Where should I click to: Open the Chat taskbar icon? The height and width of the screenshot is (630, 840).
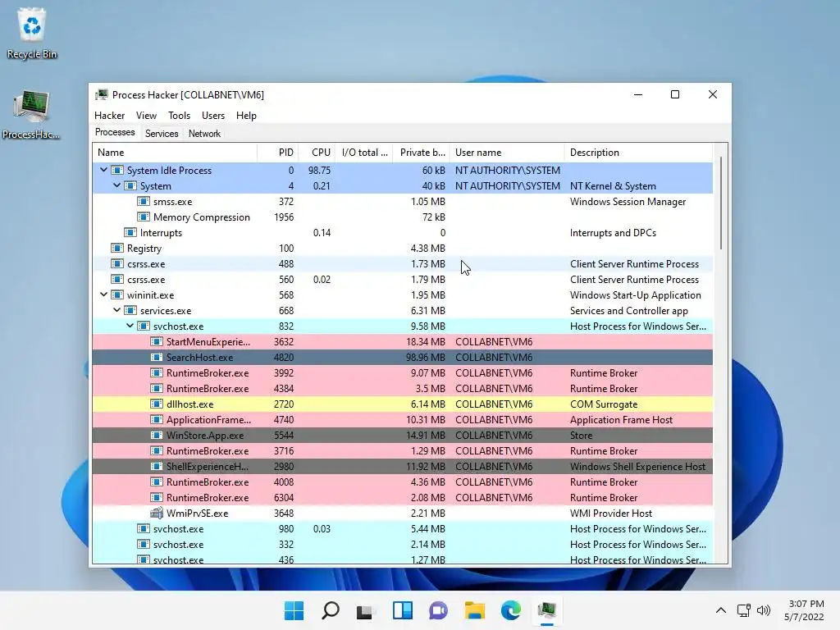(438, 610)
